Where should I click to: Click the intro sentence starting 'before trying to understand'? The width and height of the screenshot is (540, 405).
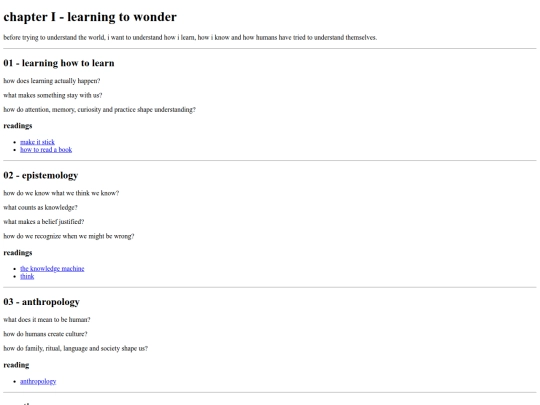pyautogui.click(x=190, y=38)
